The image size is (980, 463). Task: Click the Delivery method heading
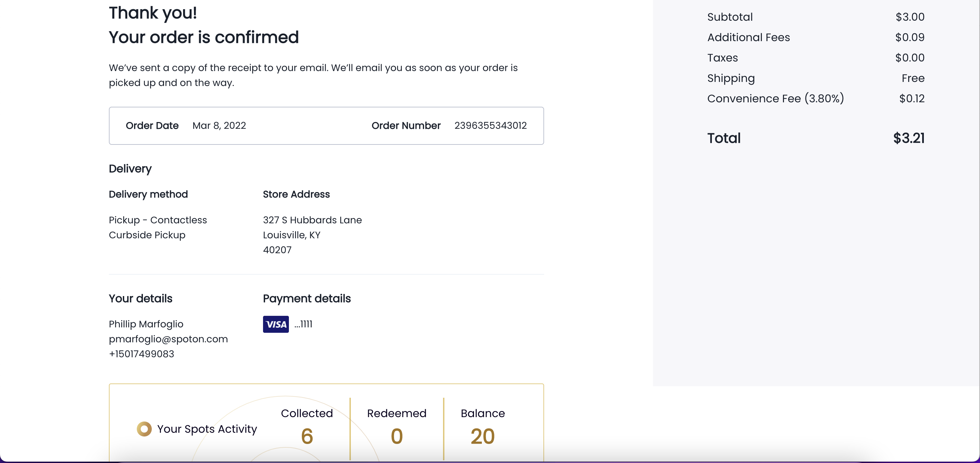(x=148, y=194)
